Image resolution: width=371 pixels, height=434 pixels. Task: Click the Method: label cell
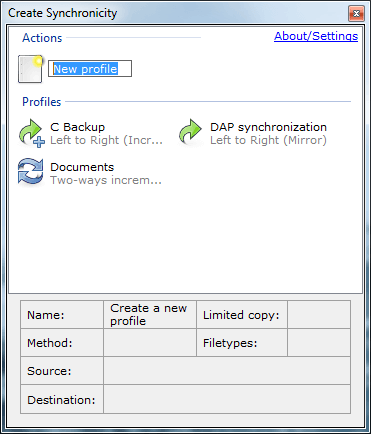coord(62,343)
